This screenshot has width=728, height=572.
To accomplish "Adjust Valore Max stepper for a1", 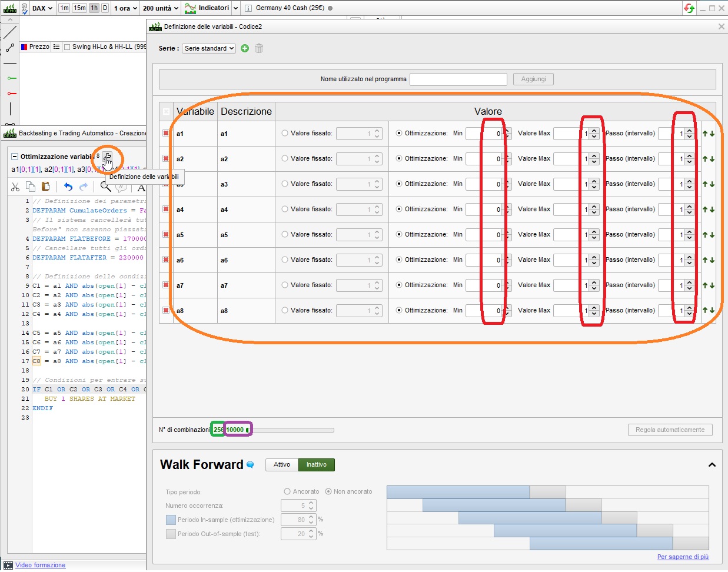I will coord(594,134).
